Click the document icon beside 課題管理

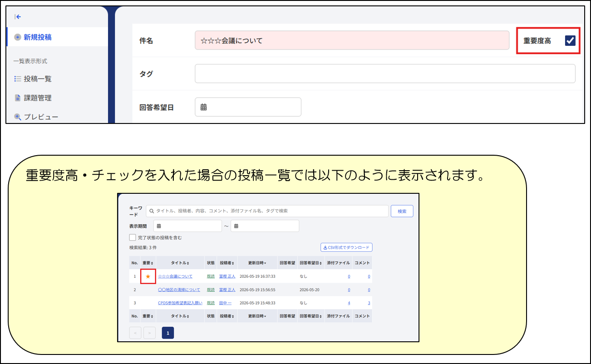coord(18,98)
